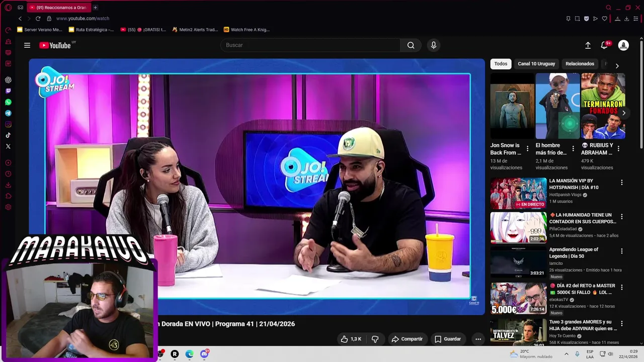Pin this page with the pinboard icon
This screenshot has width=644, height=362.
pyautogui.click(x=568, y=19)
